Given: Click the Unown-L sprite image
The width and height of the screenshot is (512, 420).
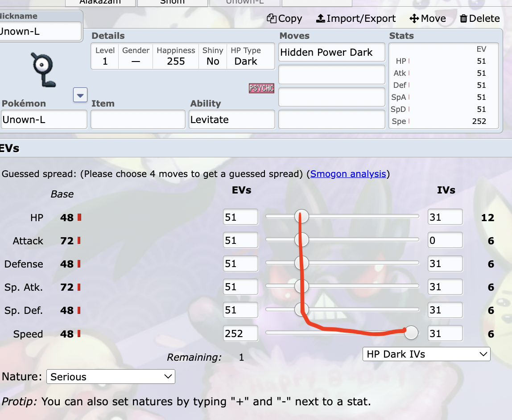Looking at the screenshot, I should coord(43,70).
